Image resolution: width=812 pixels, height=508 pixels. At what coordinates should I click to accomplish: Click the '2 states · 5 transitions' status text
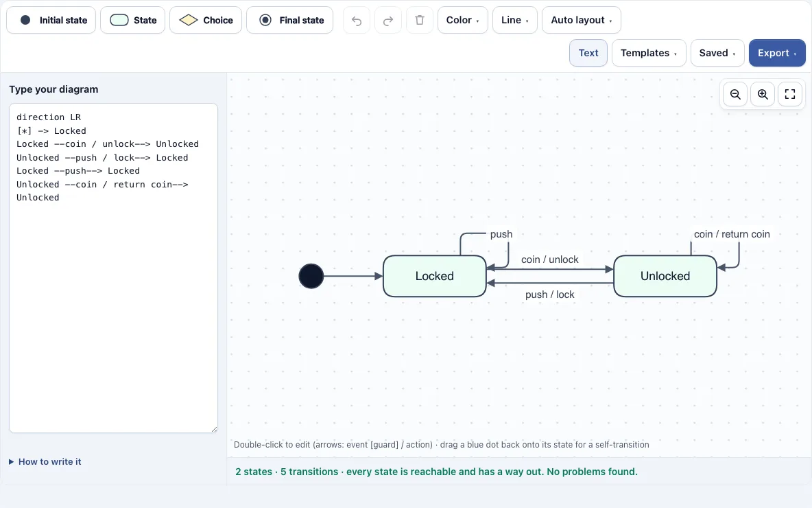[437, 472]
